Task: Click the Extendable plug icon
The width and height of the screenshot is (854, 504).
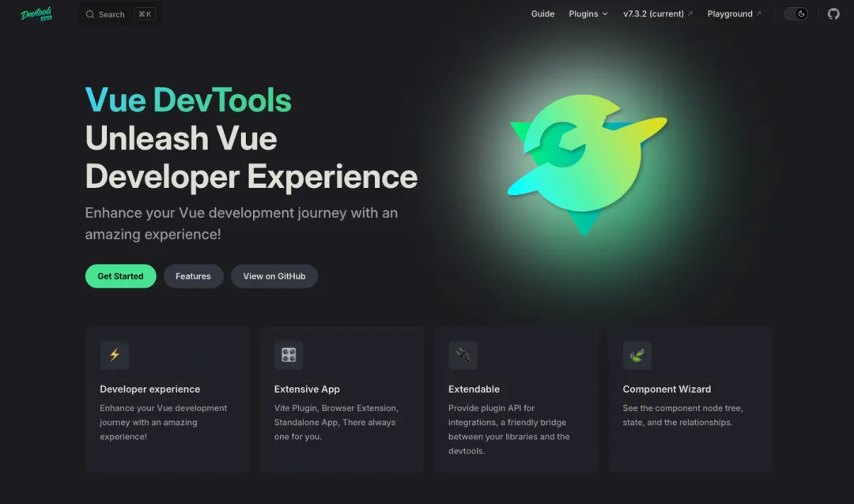Action: pos(463,355)
